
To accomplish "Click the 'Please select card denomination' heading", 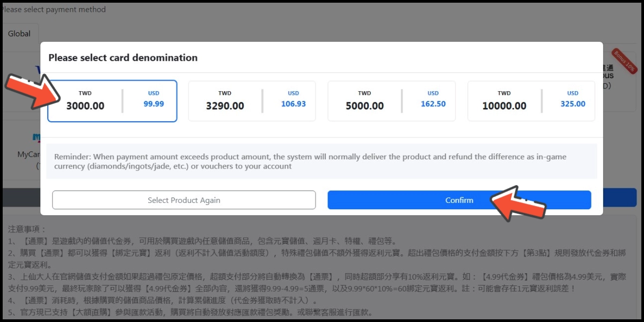I will [123, 57].
